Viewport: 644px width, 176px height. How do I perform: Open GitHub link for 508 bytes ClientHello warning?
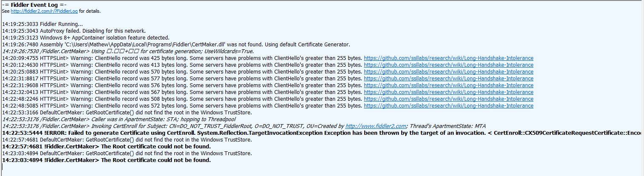point(448,99)
